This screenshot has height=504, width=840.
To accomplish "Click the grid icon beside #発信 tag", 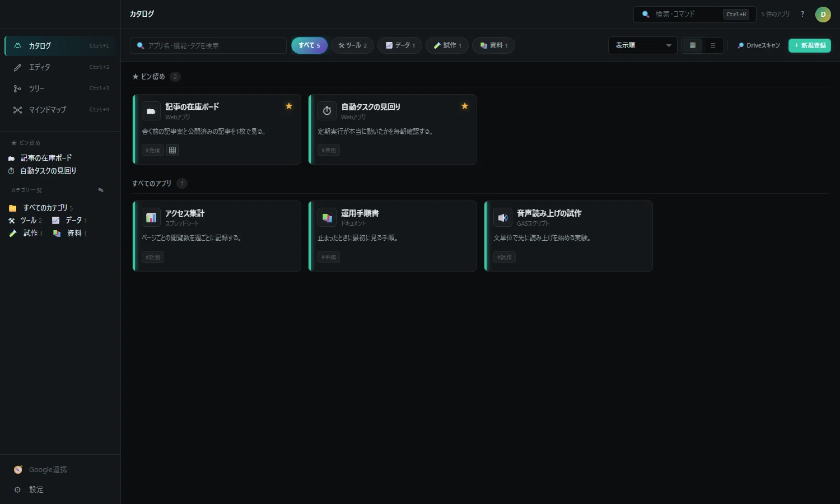I will pos(172,150).
